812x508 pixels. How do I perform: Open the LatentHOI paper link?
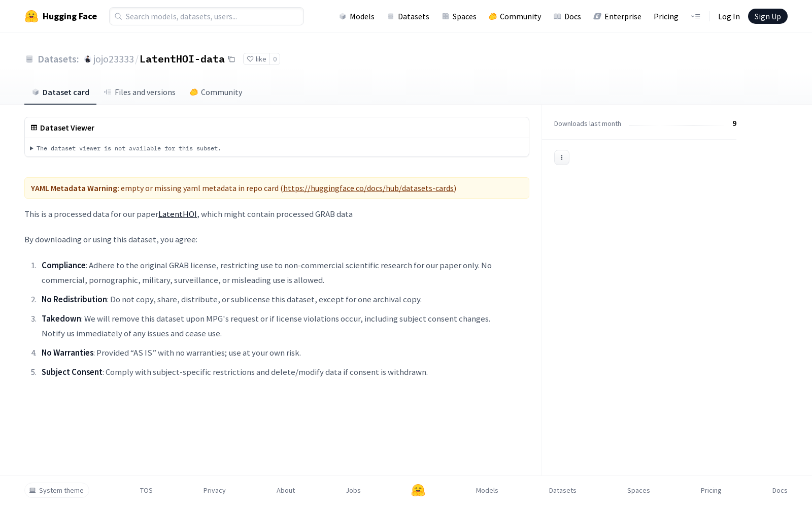178,214
